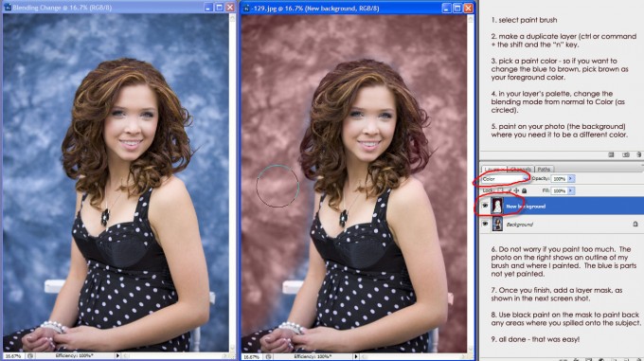This screenshot has width=644, height=361.
Task: Toggle lock all padlock icon
Action: (x=524, y=190)
